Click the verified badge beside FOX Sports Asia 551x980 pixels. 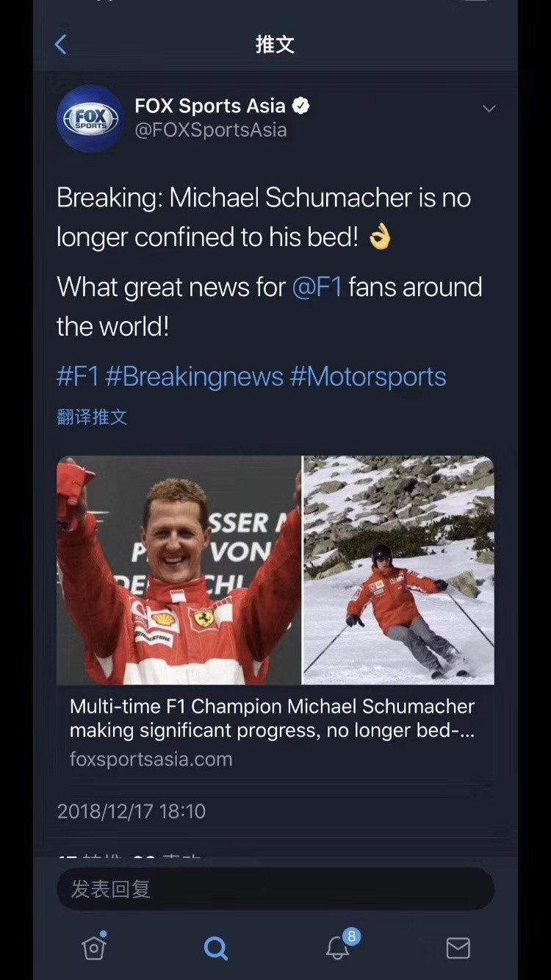point(300,106)
